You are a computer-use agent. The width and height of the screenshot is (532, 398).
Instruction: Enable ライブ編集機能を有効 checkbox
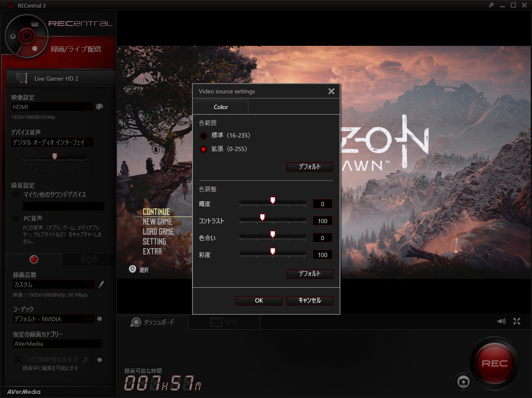pyautogui.click(x=17, y=359)
